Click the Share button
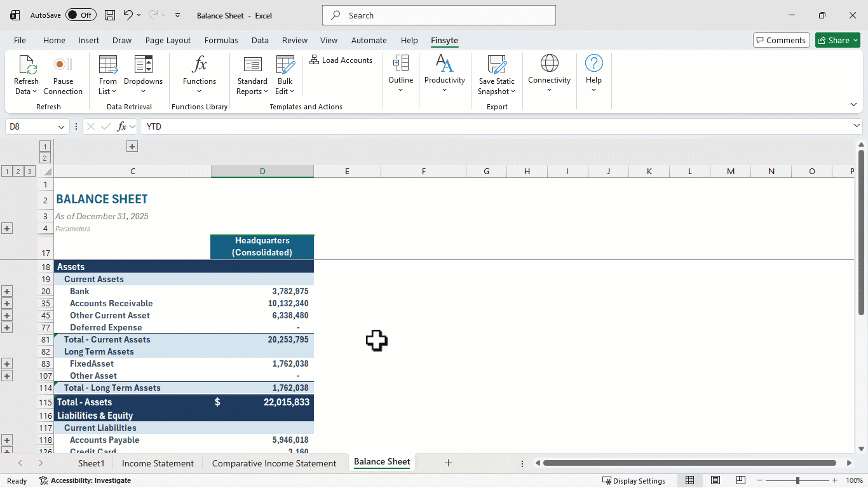Image resolution: width=868 pixels, height=488 pixels. click(837, 40)
